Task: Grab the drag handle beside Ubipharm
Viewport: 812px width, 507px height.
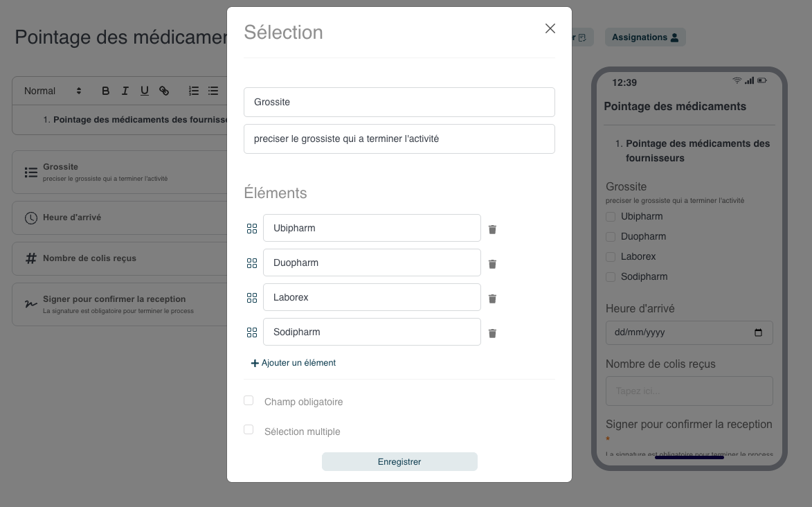Action: 252,229
